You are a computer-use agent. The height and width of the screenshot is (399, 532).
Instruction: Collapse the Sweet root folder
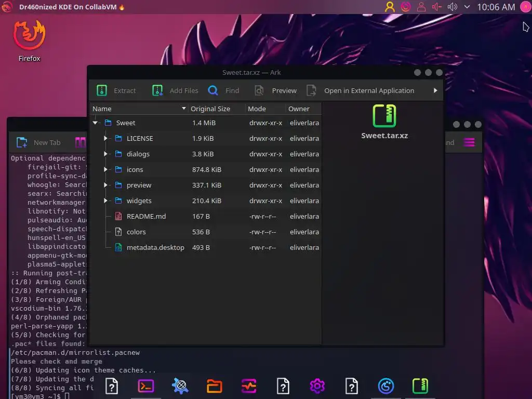pyautogui.click(x=96, y=123)
